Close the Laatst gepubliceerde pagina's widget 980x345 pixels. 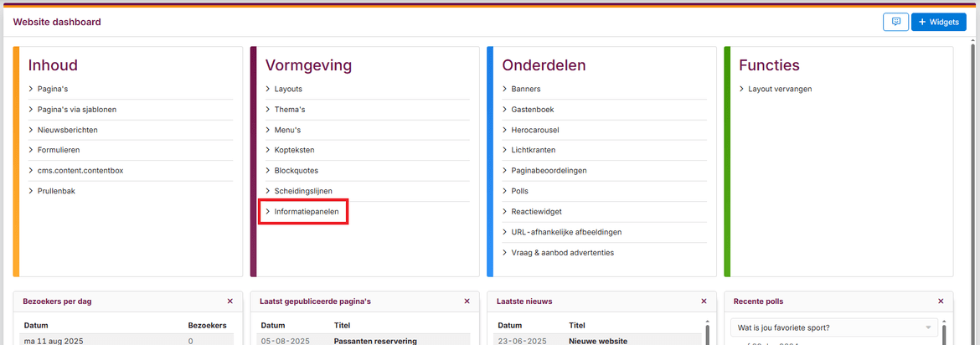(467, 301)
